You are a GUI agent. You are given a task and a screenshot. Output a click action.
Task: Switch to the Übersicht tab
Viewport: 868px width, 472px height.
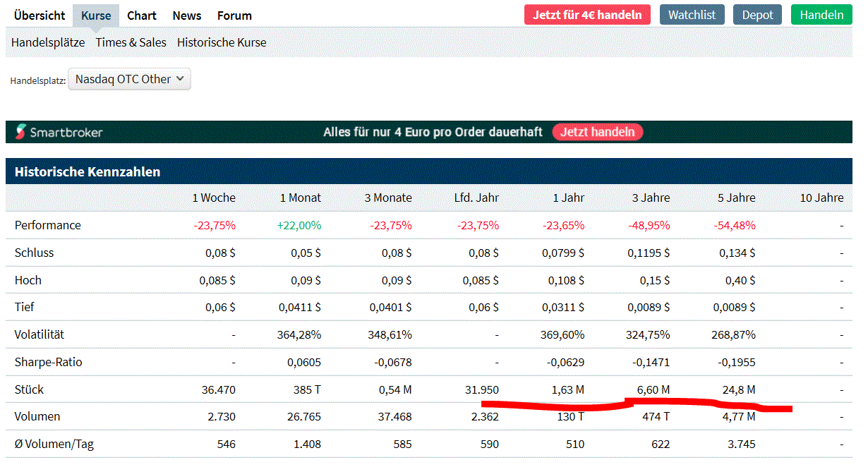tap(40, 16)
